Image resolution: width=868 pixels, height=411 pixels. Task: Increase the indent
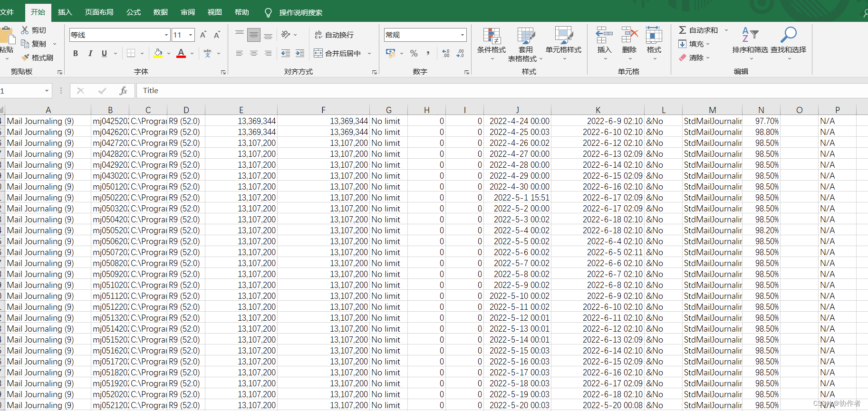pos(300,53)
